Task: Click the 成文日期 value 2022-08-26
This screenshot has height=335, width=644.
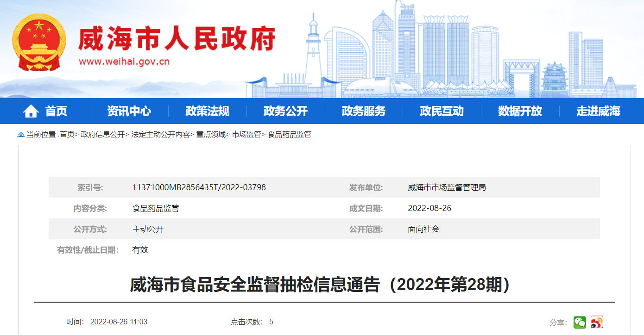Action: pos(429,208)
